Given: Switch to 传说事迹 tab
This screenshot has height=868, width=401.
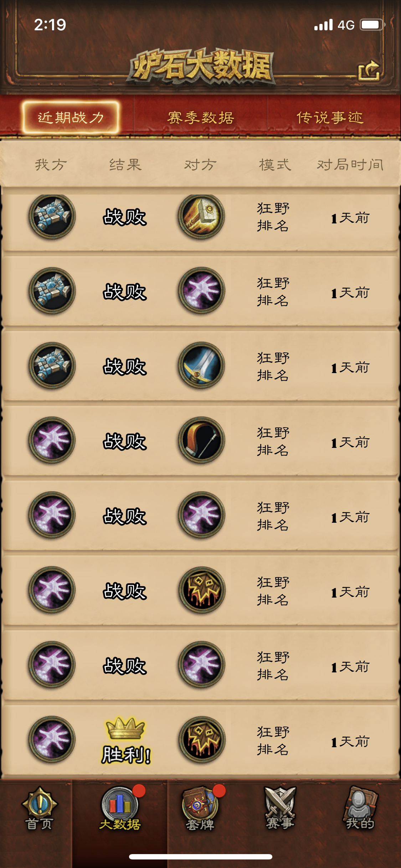Looking at the screenshot, I should (330, 118).
